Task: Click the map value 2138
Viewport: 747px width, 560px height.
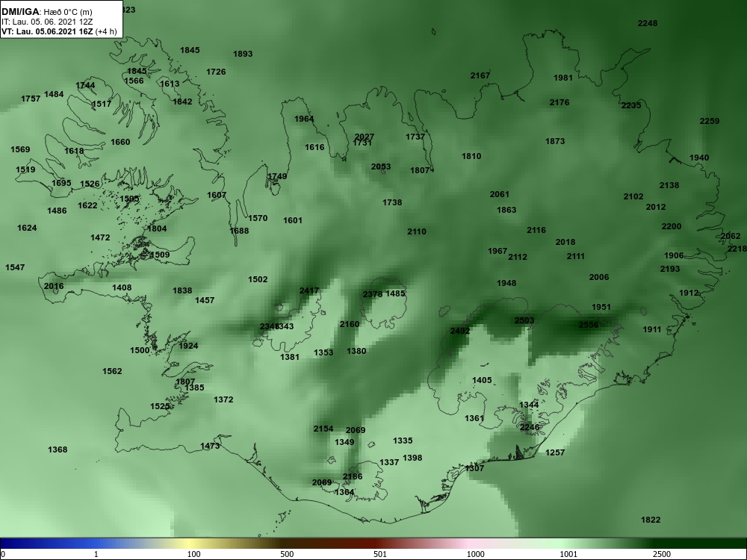Action: point(669,185)
